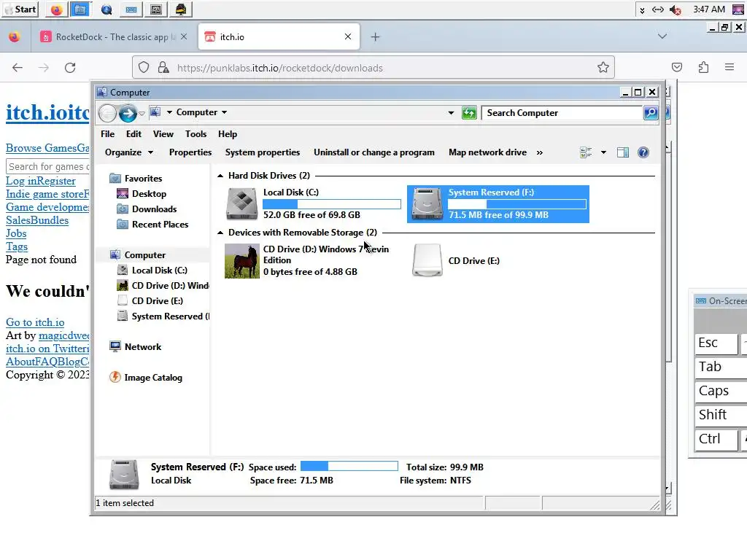Click Uninstall or change a program
This screenshot has height=560, width=747.
tap(374, 152)
